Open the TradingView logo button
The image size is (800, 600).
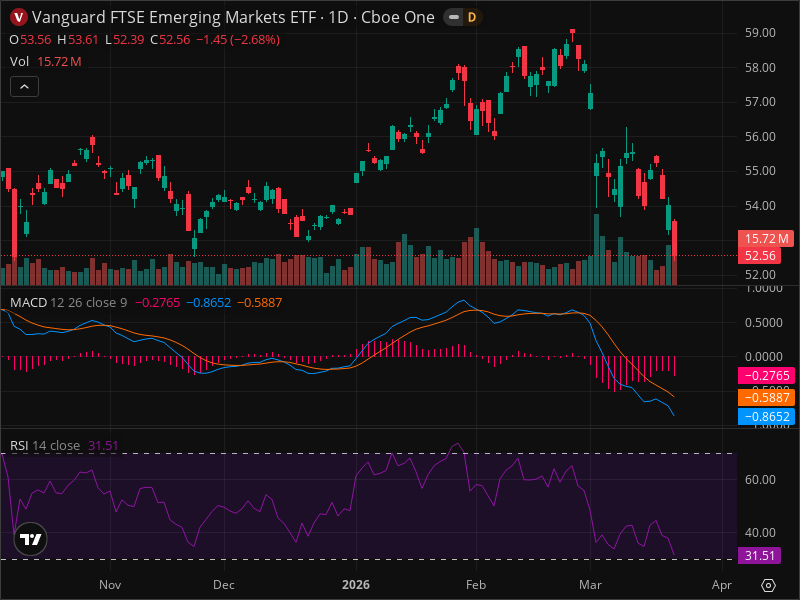31,539
